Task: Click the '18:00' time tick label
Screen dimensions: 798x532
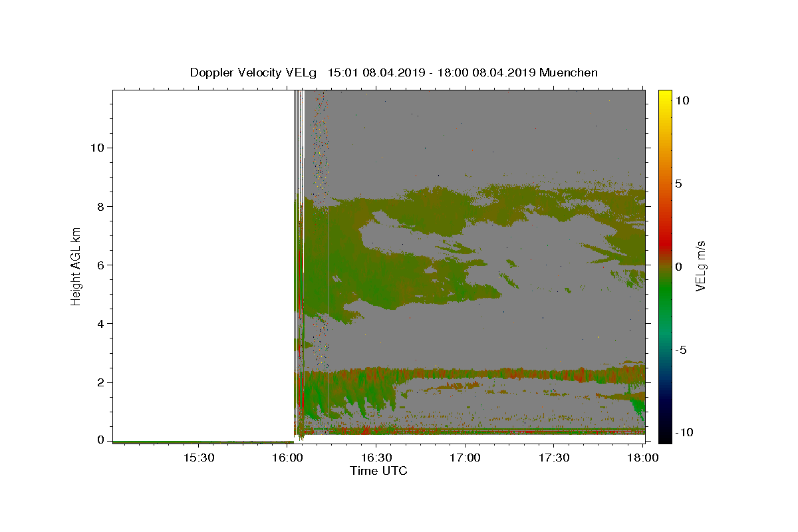Action: 642,458
